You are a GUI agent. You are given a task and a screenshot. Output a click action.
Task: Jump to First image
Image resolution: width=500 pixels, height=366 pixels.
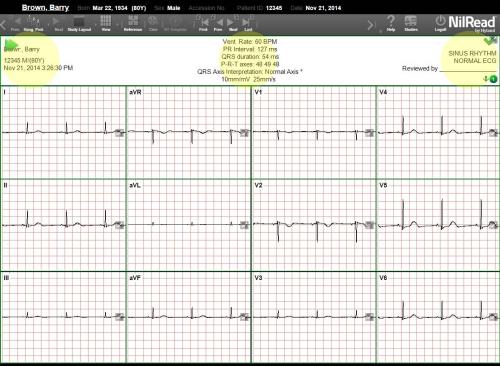click(x=203, y=23)
